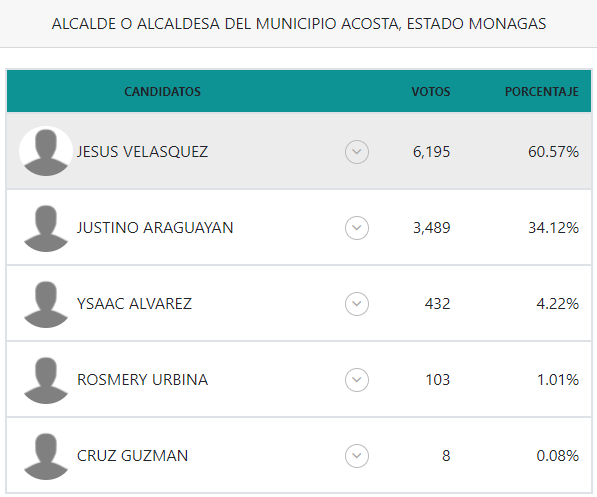Click Ysaac Alvarez's avatar silhouette
This screenshot has height=497, width=597.
click(x=46, y=304)
